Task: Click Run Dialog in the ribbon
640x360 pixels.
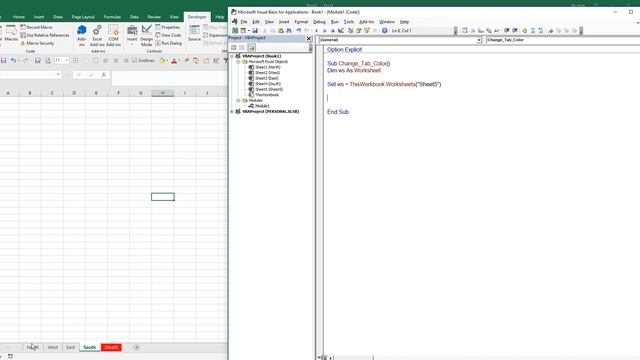Action: pos(169,43)
